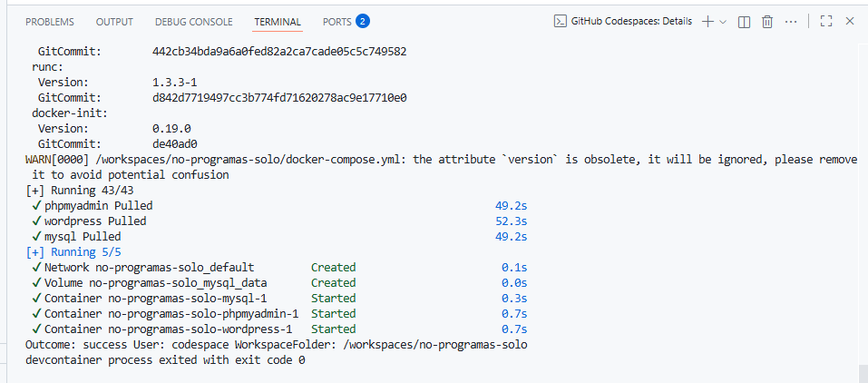868x383 pixels.
Task: Split the terminal pane
Action: click(745, 21)
